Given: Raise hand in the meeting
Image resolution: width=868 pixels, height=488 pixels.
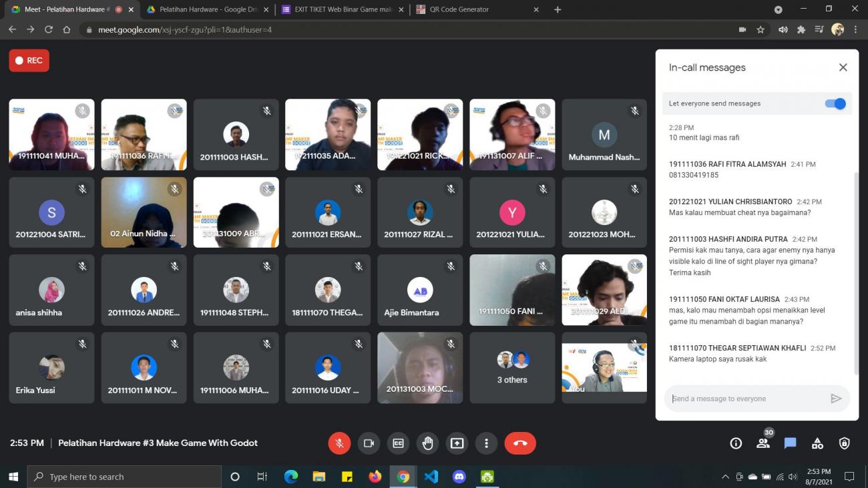Looking at the screenshot, I should (x=427, y=443).
